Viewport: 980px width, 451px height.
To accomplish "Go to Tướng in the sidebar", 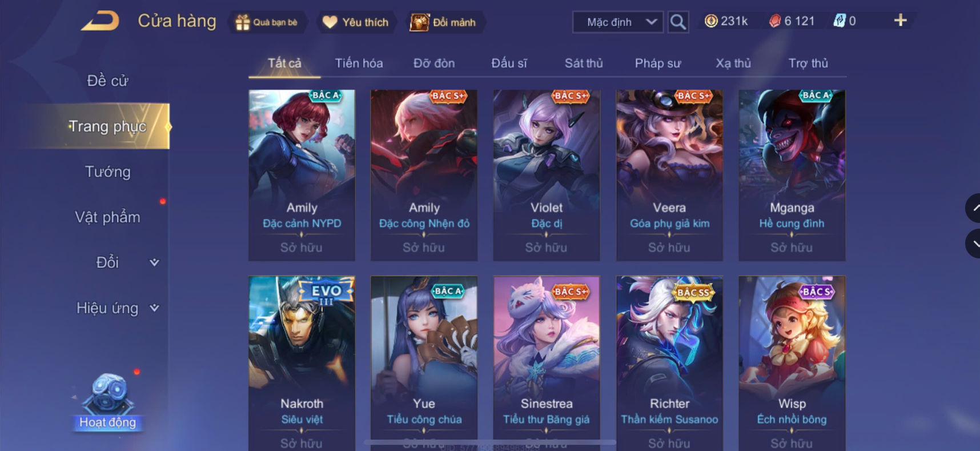I will (108, 171).
